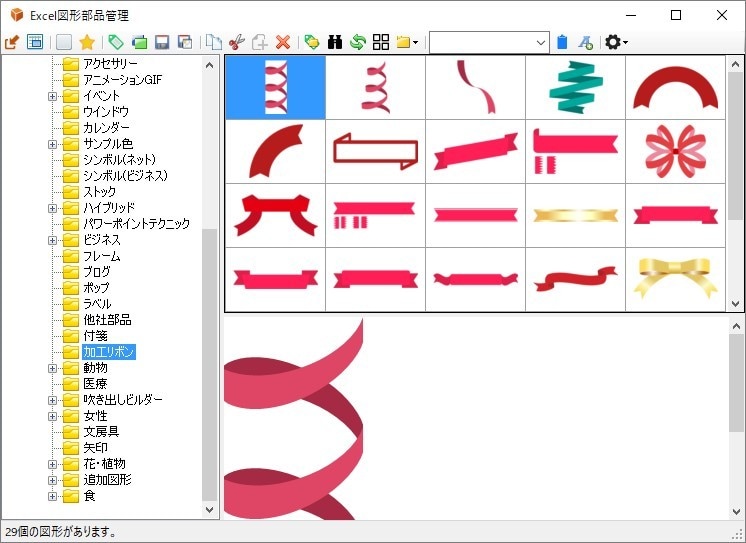Select the パワーポイントテクニック folder
The width and height of the screenshot is (746, 543).
coord(137,224)
